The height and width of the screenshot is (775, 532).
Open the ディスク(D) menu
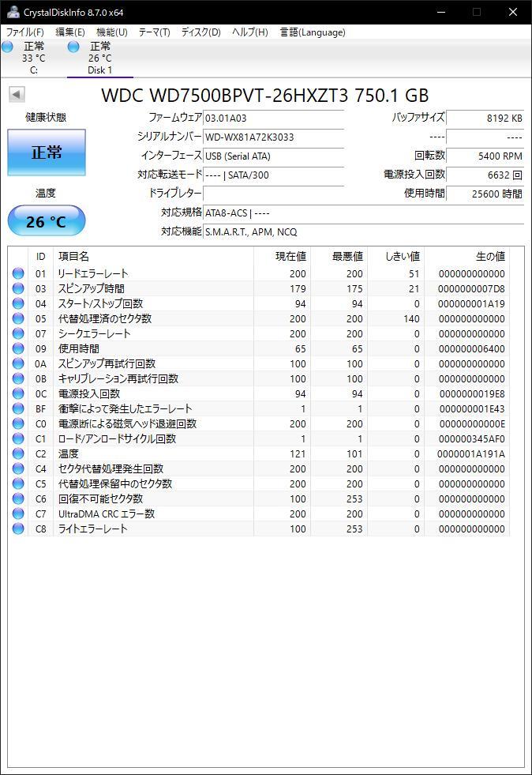tap(200, 32)
